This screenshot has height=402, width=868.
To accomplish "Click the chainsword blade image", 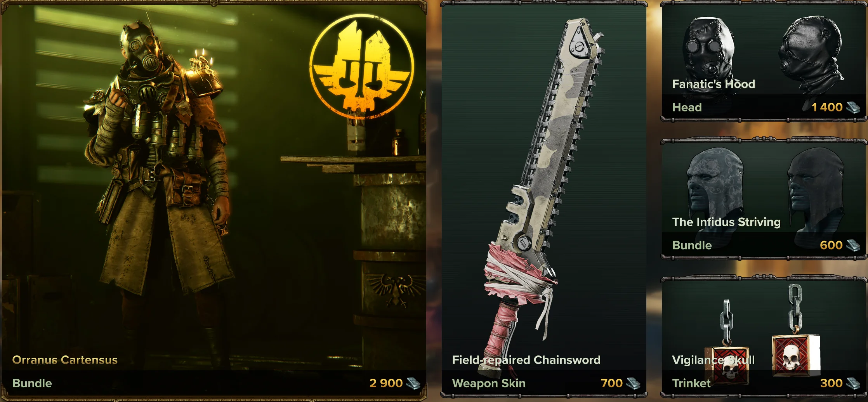I will [544, 182].
